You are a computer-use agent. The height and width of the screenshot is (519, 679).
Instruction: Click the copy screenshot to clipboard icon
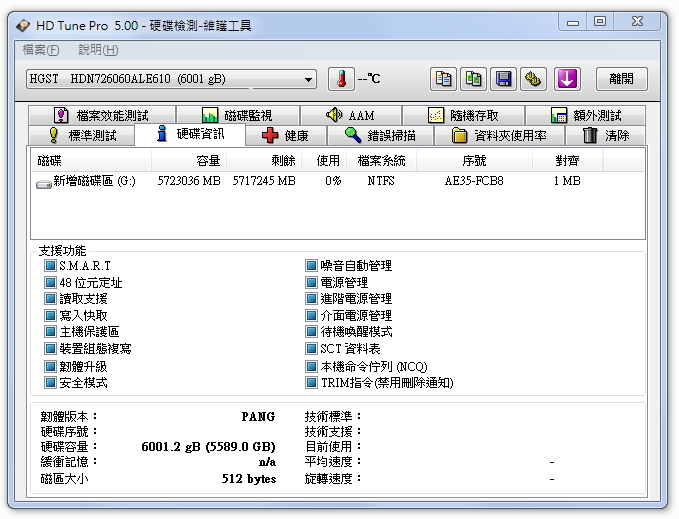pyautogui.click(x=474, y=79)
